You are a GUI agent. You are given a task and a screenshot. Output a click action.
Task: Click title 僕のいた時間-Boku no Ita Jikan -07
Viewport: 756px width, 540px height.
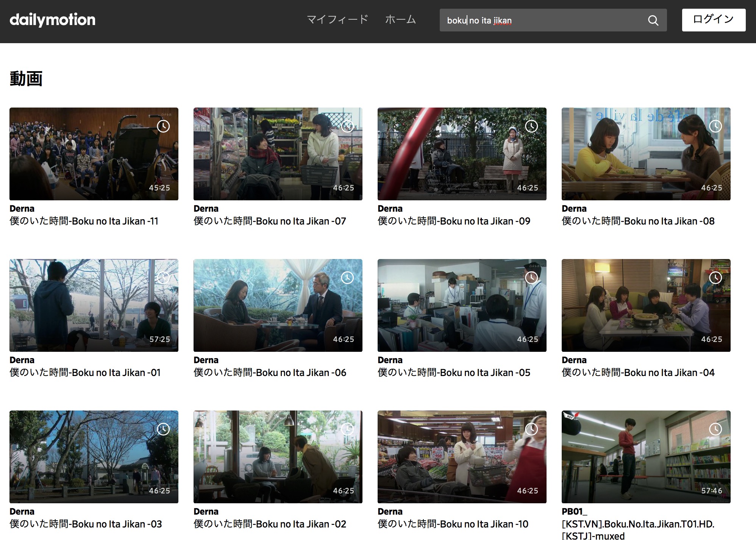270,221
